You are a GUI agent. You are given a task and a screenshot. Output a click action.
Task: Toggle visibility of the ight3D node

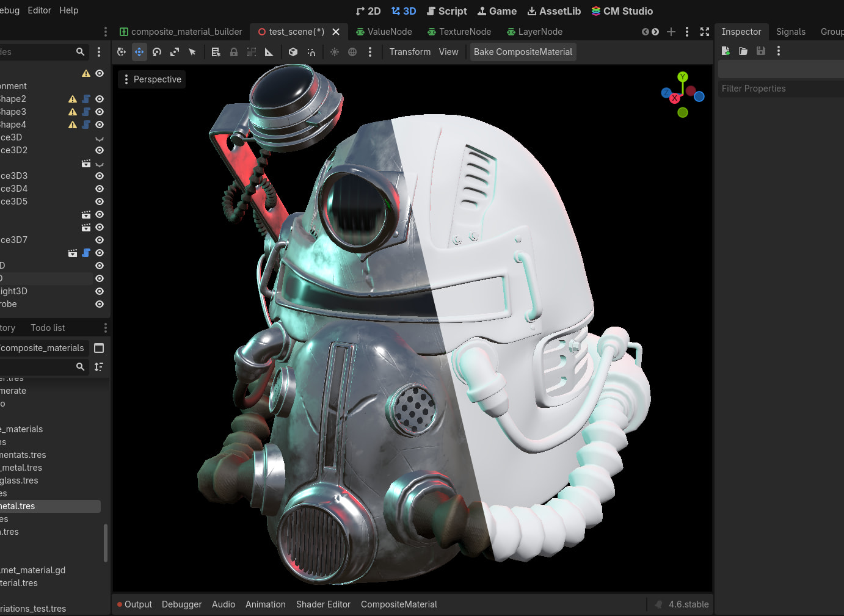pyautogui.click(x=100, y=291)
